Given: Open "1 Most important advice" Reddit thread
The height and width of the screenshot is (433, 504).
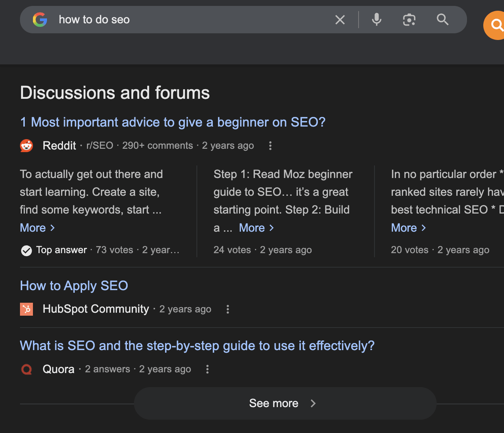Looking at the screenshot, I should (x=173, y=122).
